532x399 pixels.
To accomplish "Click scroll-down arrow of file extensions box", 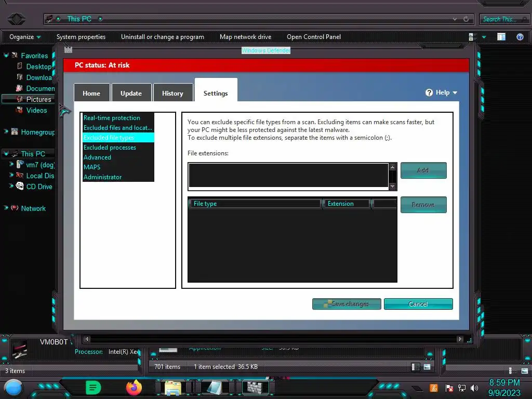I will [393, 187].
